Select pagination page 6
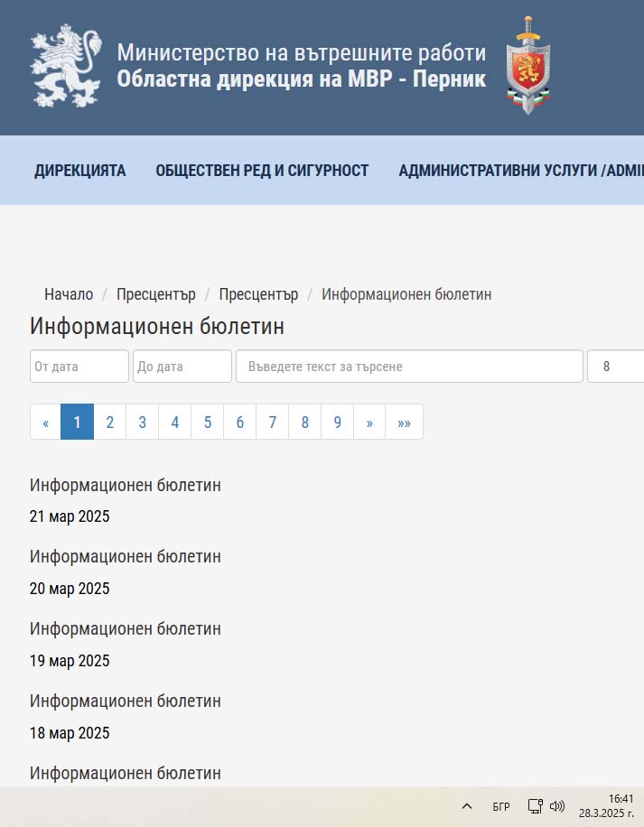Viewport: 644px width, 827px height. click(x=240, y=422)
